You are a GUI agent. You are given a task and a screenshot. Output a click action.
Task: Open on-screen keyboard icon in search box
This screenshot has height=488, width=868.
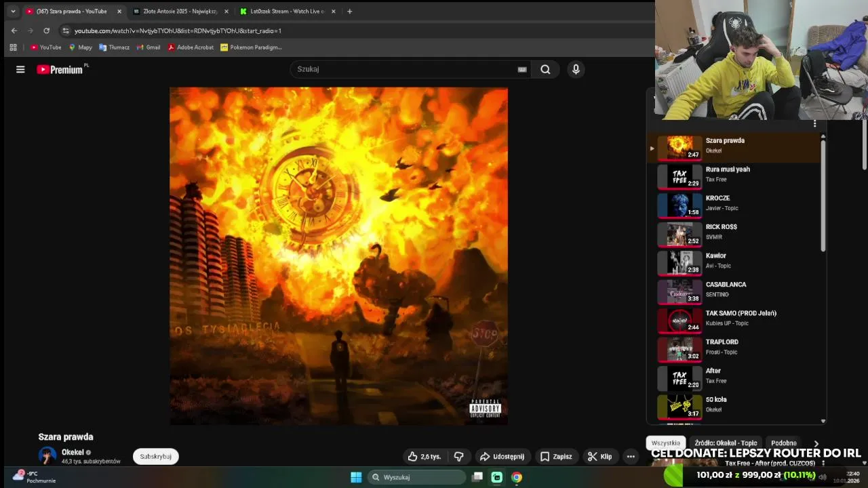tap(522, 69)
